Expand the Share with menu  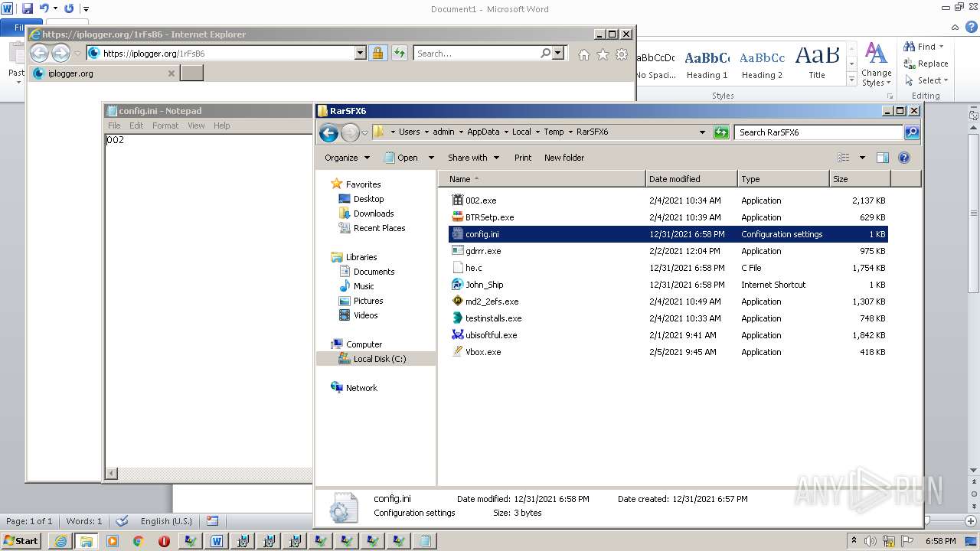473,158
